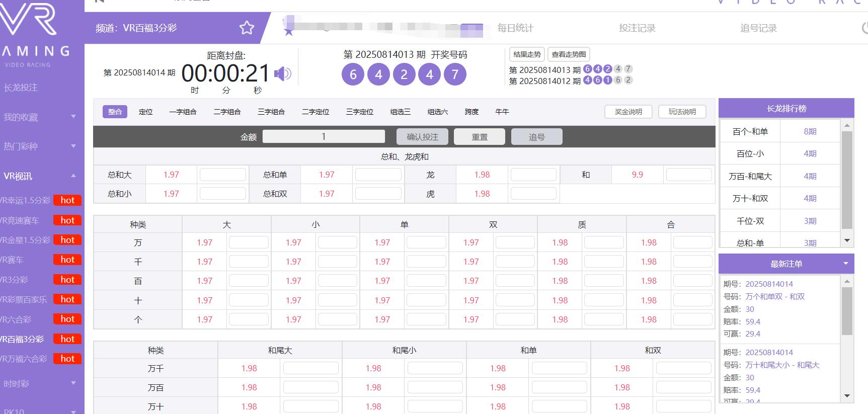Image resolution: width=868 pixels, height=414 pixels.
Task: Expand the 我的收藏 sidebar section
Action: [73, 117]
